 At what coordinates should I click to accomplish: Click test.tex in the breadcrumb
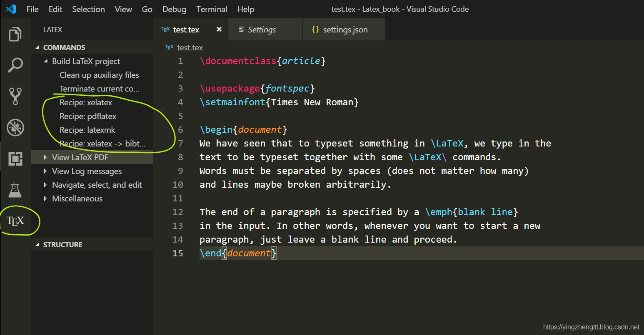click(190, 47)
